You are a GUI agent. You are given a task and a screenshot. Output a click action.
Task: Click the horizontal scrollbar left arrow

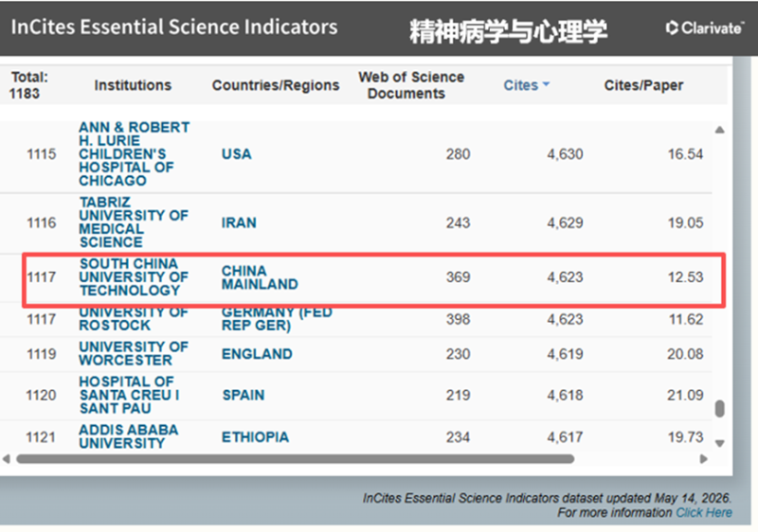[x=7, y=458]
